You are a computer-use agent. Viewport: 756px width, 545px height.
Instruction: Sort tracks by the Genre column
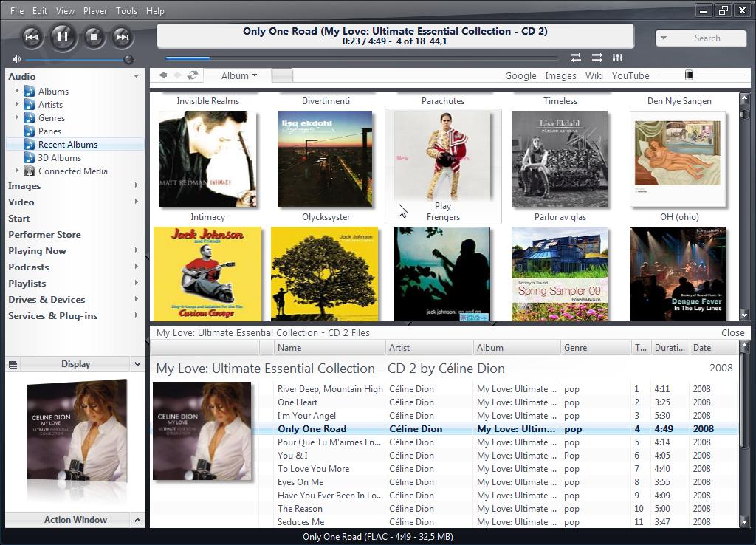tap(596, 348)
